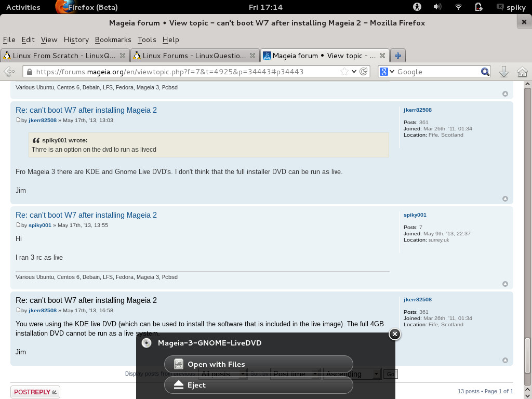This screenshot has height=399, width=532.
Task: Open spiky001 profile name above Posts: 7
Action: (x=415, y=215)
